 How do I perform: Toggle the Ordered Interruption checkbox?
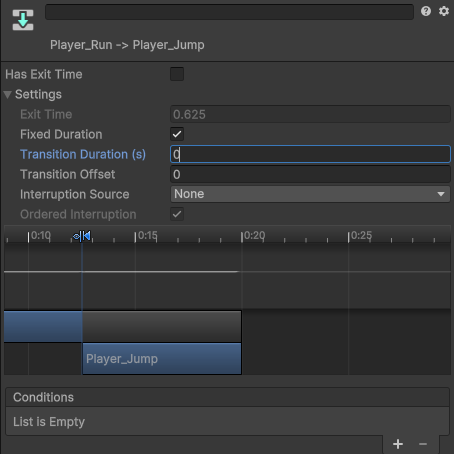[177, 214]
